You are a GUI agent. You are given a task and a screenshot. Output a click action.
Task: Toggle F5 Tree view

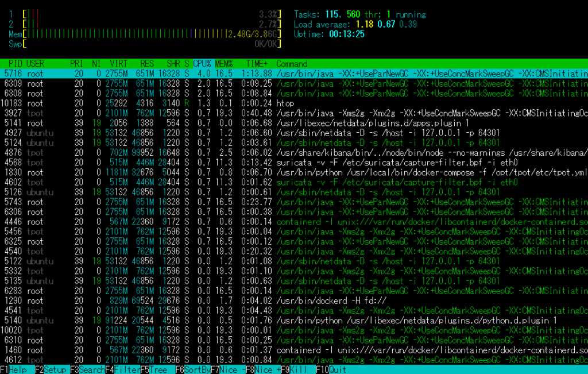157,369
